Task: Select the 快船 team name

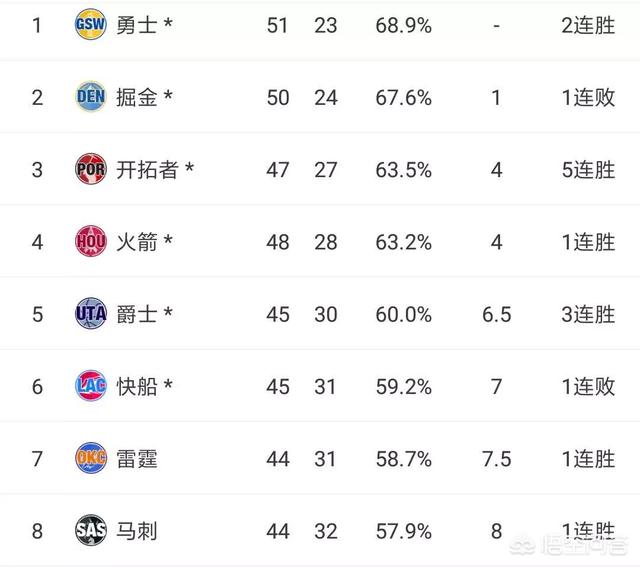Action: pos(137,387)
